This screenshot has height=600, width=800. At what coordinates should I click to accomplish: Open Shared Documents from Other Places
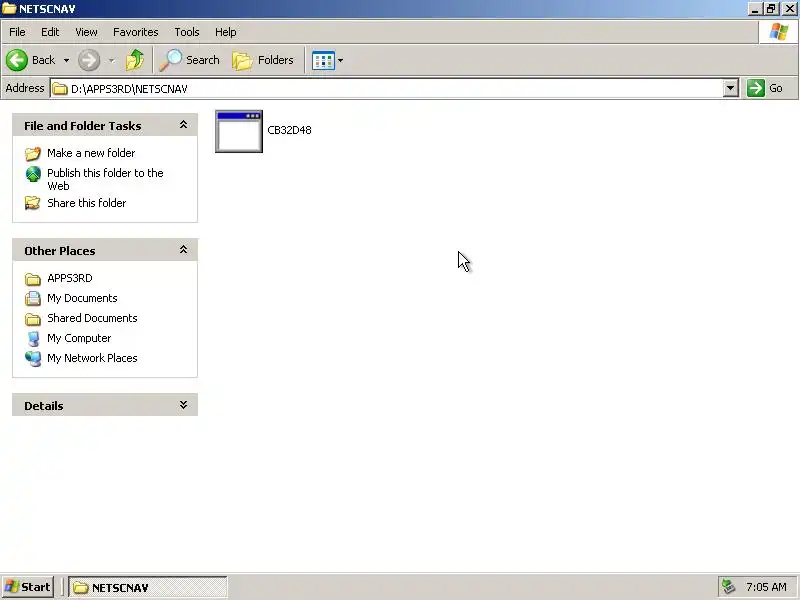coord(92,318)
